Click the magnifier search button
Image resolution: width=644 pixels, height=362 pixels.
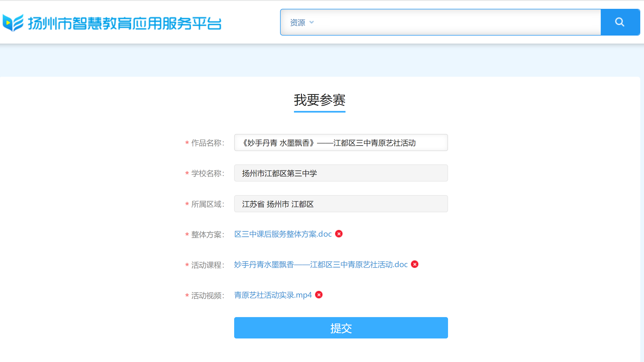(x=620, y=22)
